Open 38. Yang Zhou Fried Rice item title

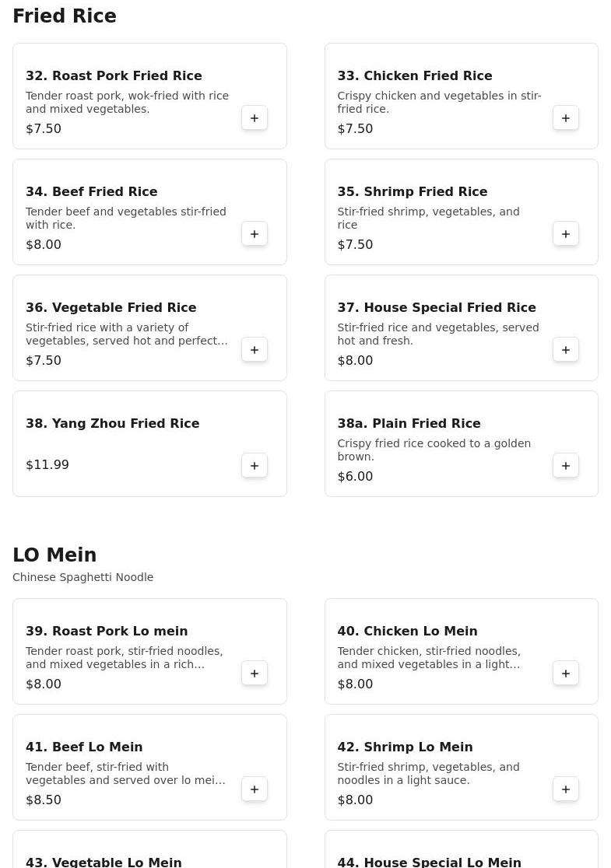point(113,424)
